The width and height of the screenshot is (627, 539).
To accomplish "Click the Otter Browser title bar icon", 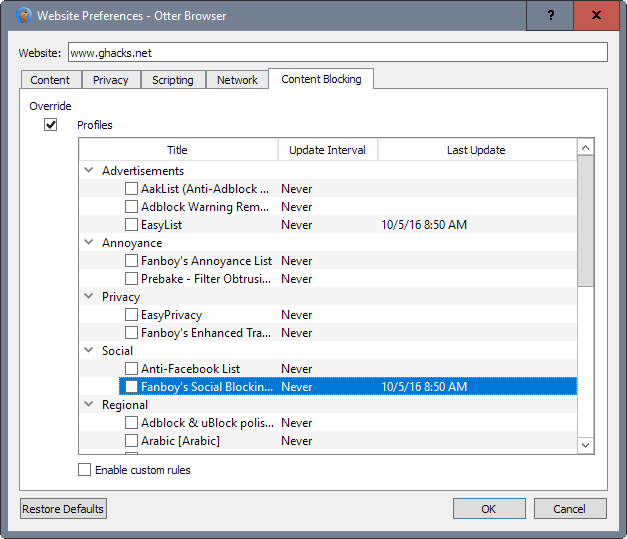I will pyautogui.click(x=24, y=16).
